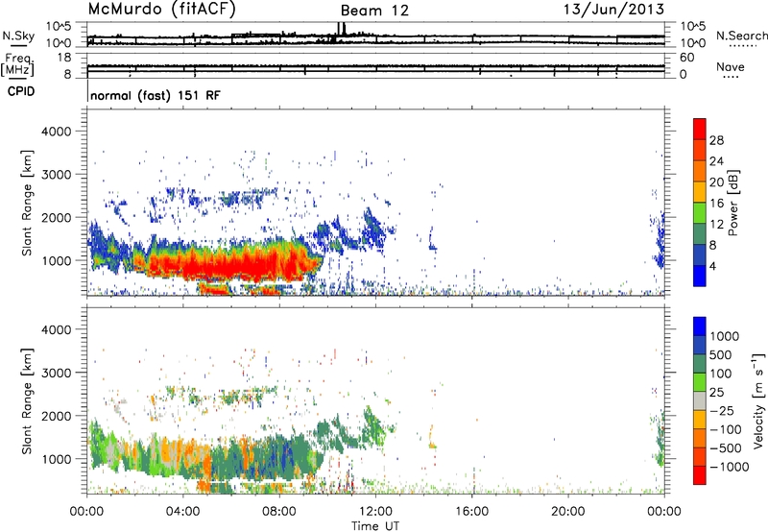
Task: Click the 'Beam 12' heading
Action: pyautogui.click(x=374, y=11)
